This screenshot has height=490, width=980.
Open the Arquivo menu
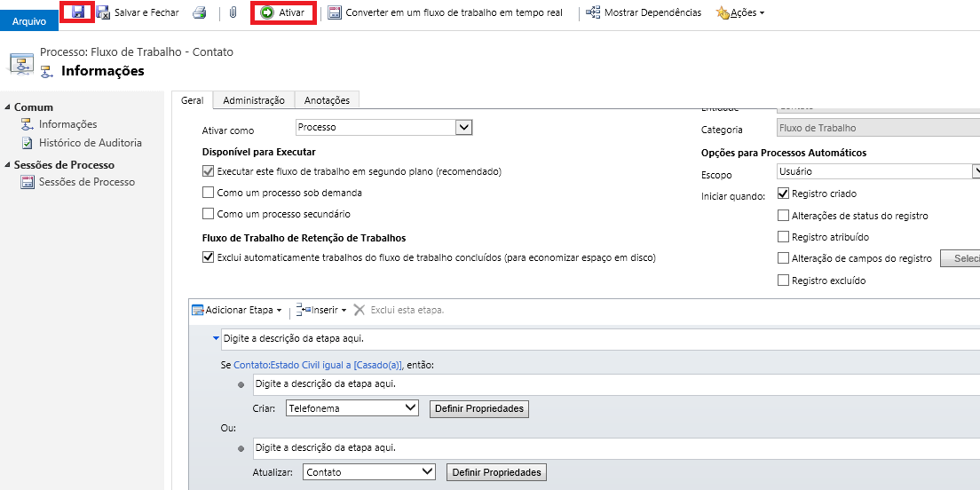point(28,20)
